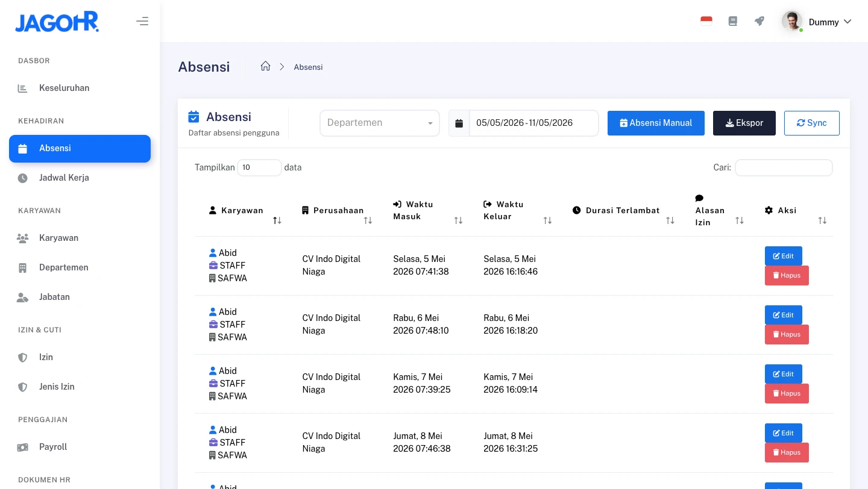Go to Karyawan sidebar item

pos(80,238)
